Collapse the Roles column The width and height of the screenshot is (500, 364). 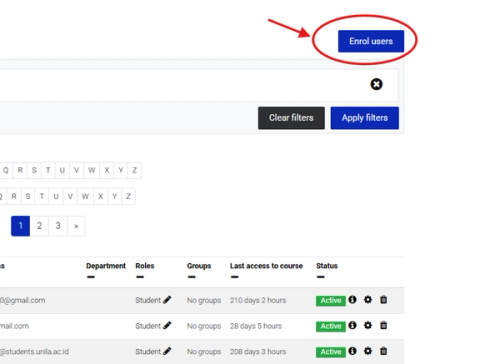[140, 277]
